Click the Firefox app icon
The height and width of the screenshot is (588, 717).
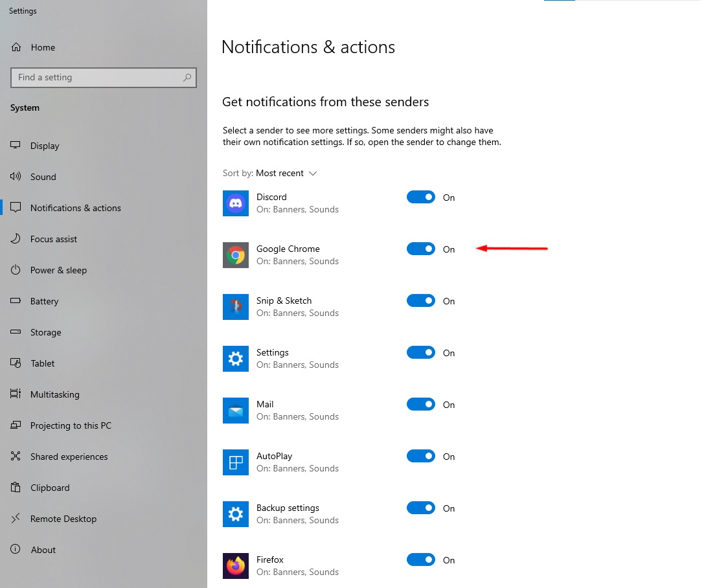[x=236, y=566]
